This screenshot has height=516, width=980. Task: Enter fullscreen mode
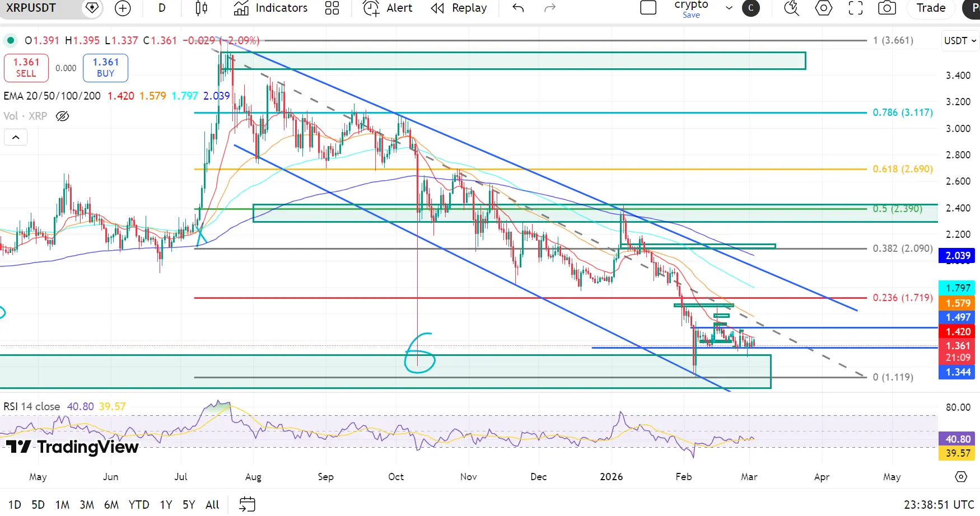tap(855, 8)
